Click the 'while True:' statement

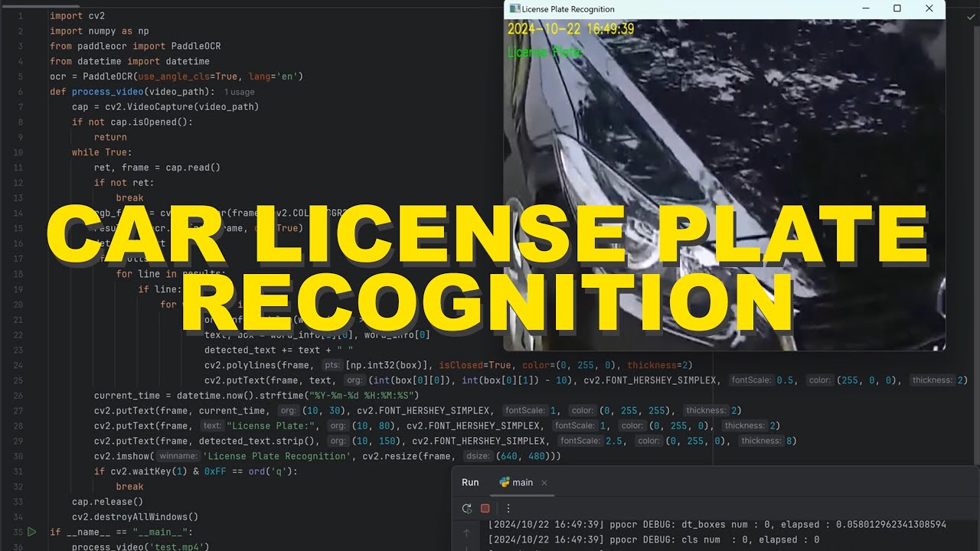[x=102, y=152]
